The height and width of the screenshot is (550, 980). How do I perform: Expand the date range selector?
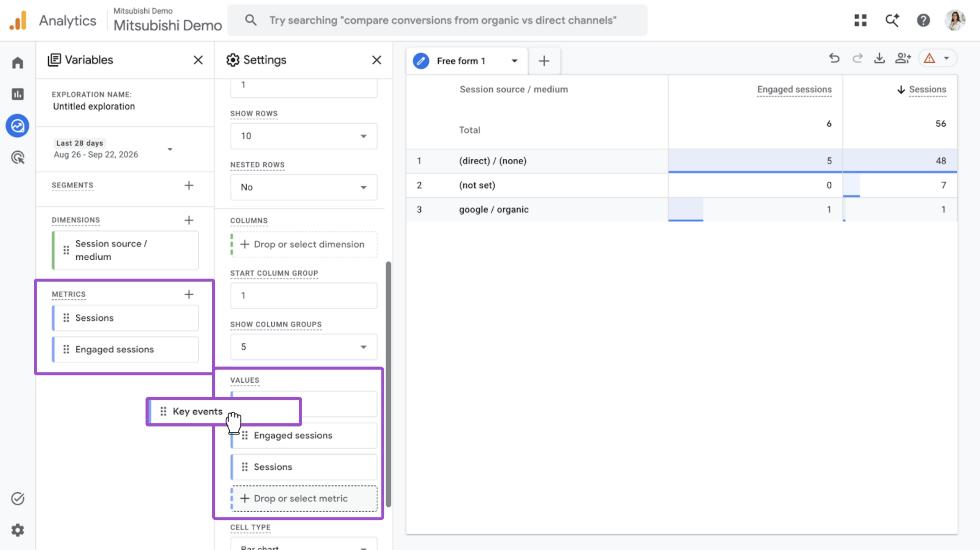click(170, 149)
